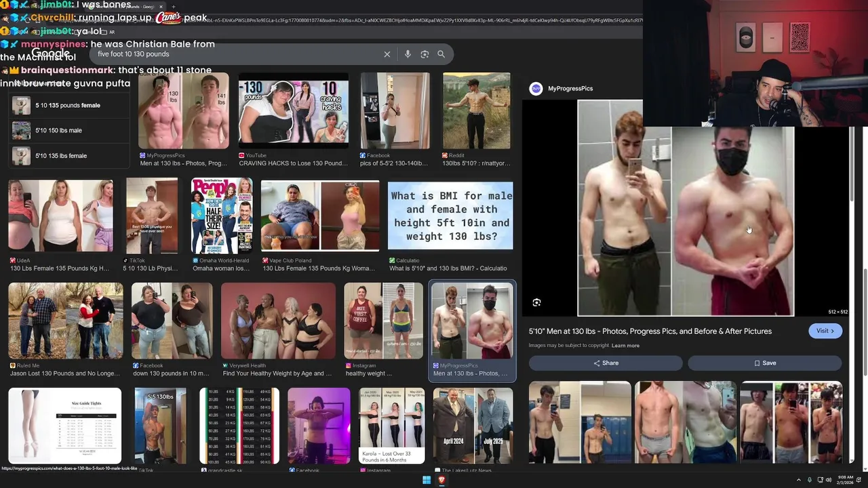Click the Vape Club Poland favicon
868x488 pixels.
(x=265, y=260)
